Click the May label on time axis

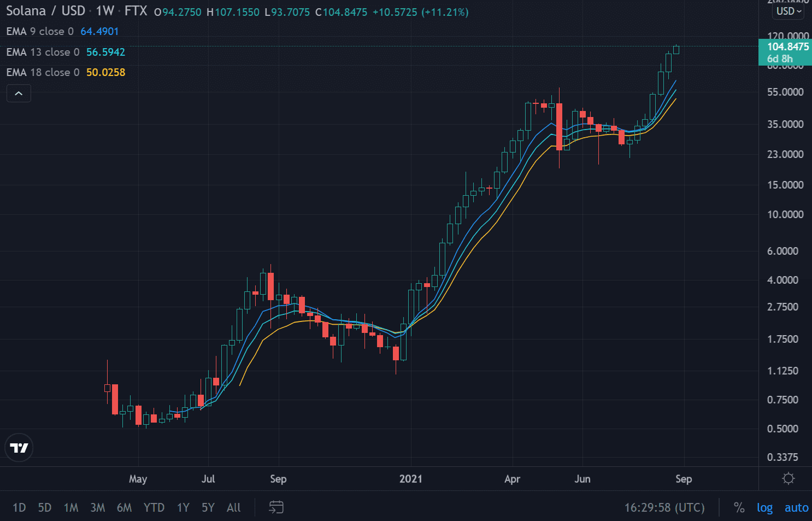coord(138,479)
